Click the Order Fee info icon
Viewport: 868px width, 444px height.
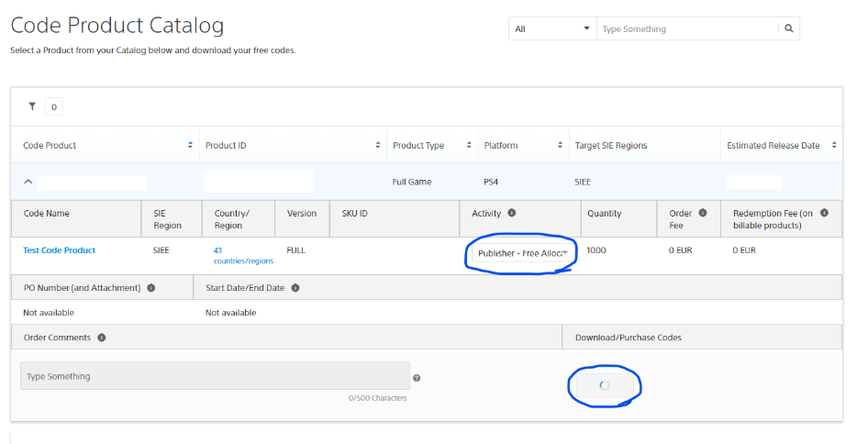(703, 213)
